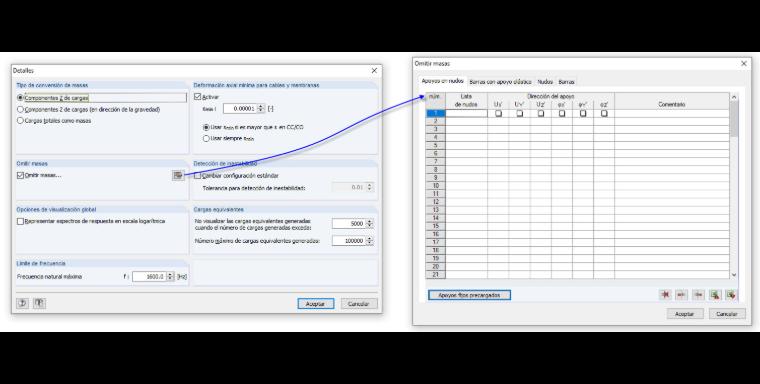This screenshot has height=384, width=760.
Task: Enable Representar espectros en escala logarítmica
Action: coord(20,221)
